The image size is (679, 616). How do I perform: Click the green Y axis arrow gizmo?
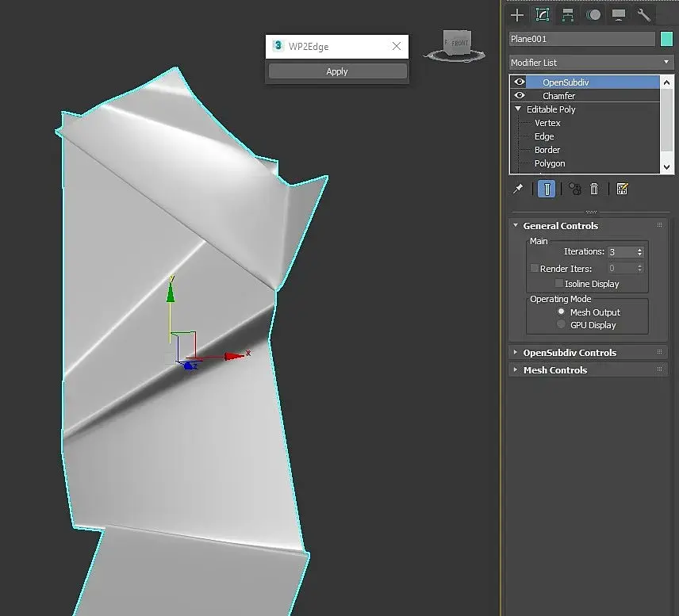171,293
